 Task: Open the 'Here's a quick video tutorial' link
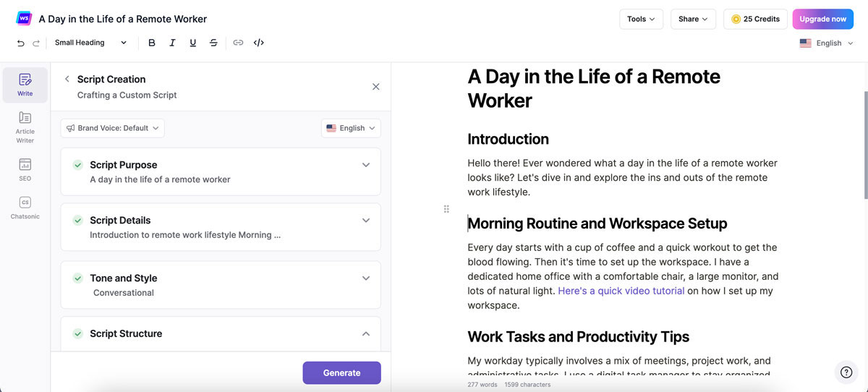621,291
